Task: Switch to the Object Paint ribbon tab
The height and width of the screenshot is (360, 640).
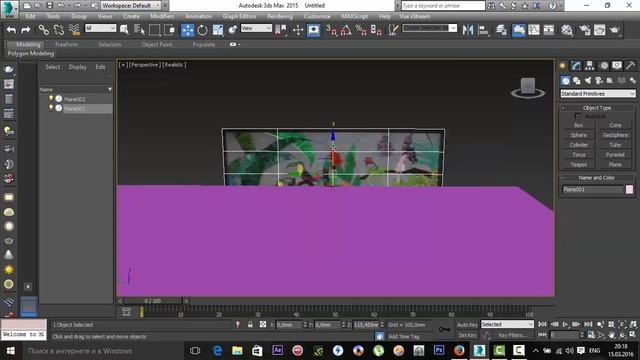Action: click(x=157, y=44)
